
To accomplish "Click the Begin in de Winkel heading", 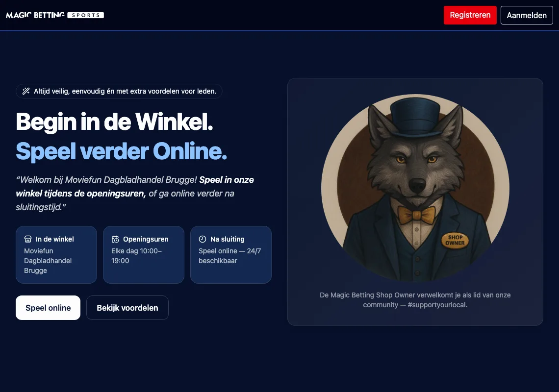I will 114,122.
